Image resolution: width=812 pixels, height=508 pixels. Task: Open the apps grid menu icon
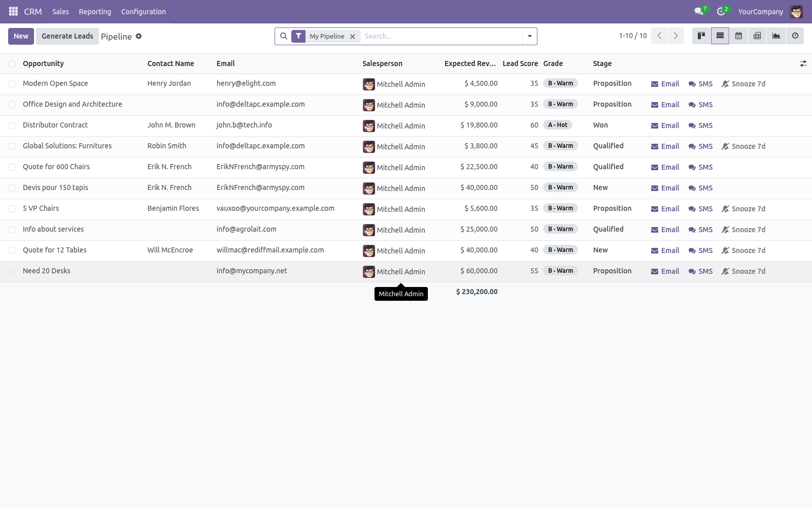coord(13,11)
